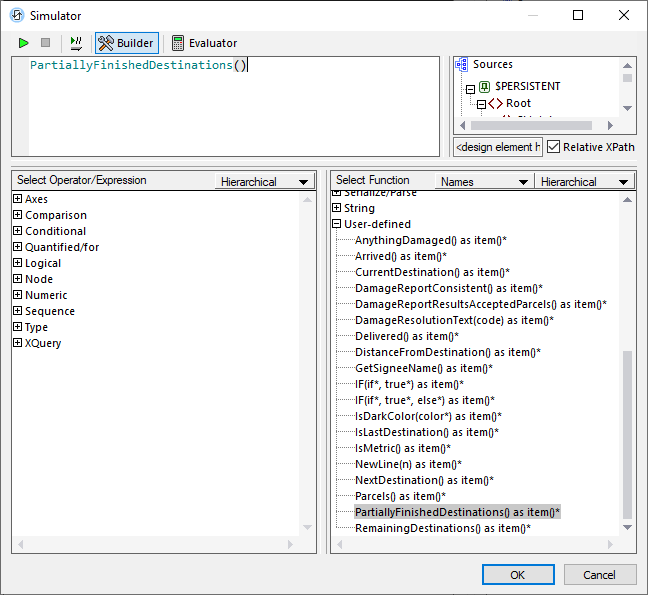
Task: Click the green Run play icon
Action: tap(23, 43)
